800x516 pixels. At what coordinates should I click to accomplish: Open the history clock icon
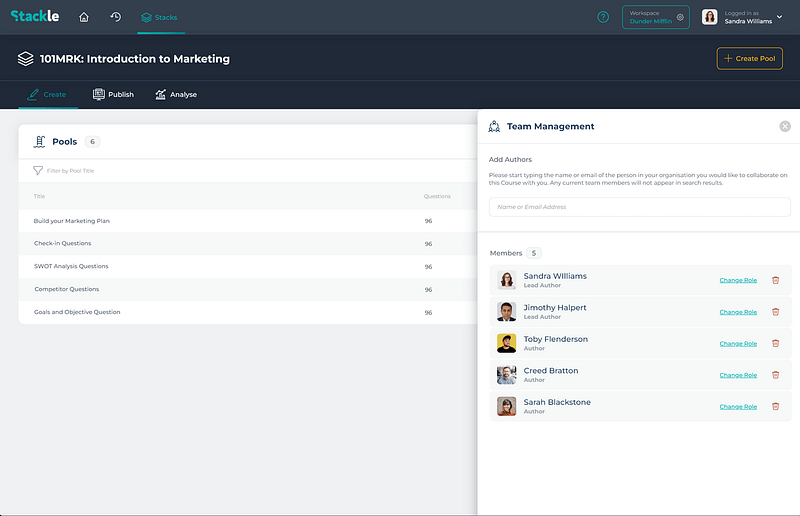[115, 17]
